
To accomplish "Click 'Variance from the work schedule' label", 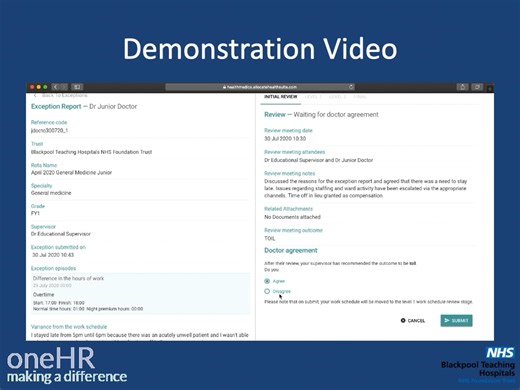I will click(x=69, y=327).
